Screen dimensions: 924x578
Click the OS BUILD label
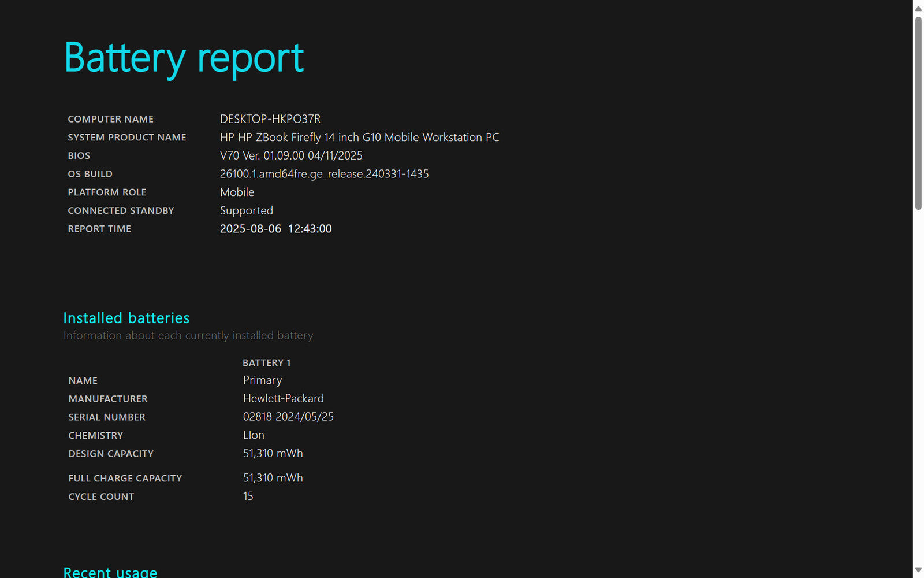pos(90,174)
